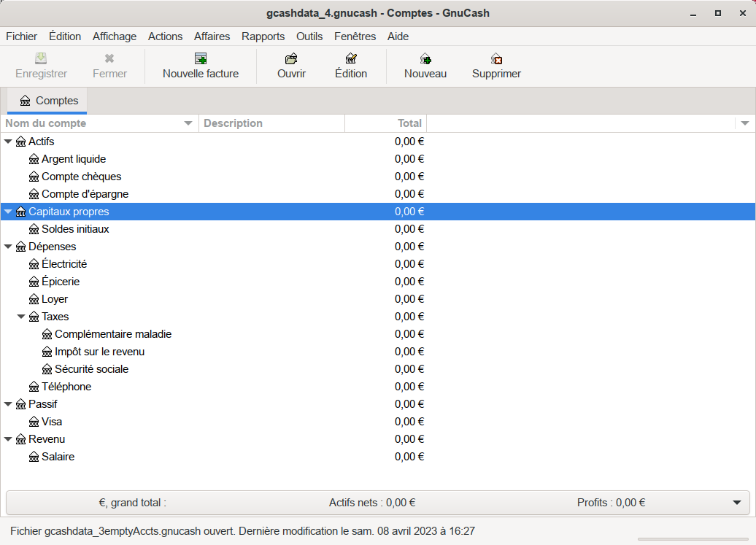Image resolution: width=756 pixels, height=545 pixels.
Task: Collapse the Actifs account tree
Action: pos(9,142)
